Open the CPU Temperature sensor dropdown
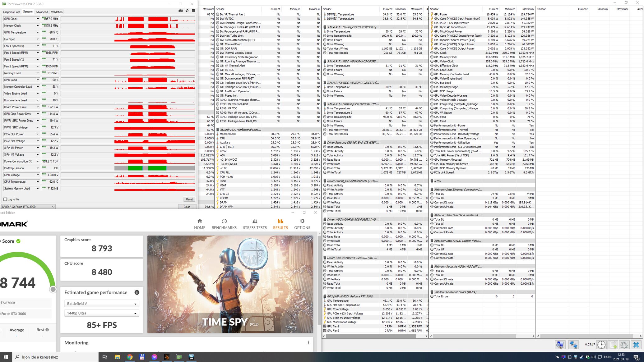 click(x=38, y=182)
